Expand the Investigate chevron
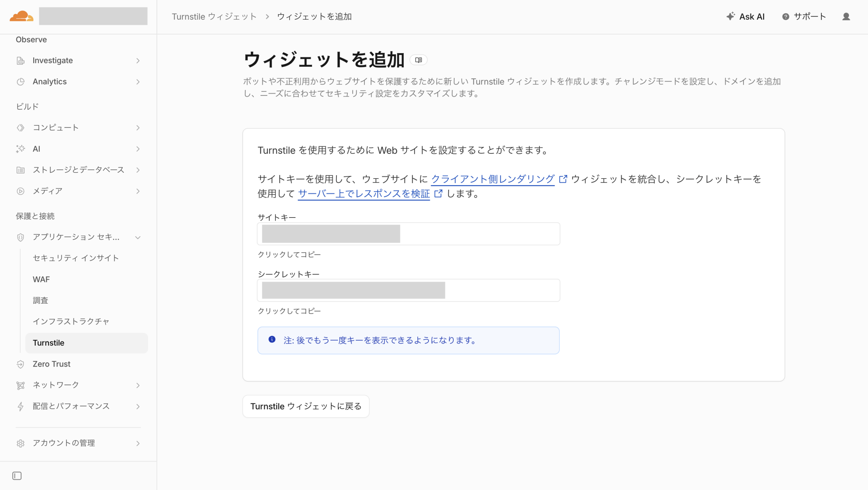This screenshot has width=868, height=490. [x=138, y=61]
